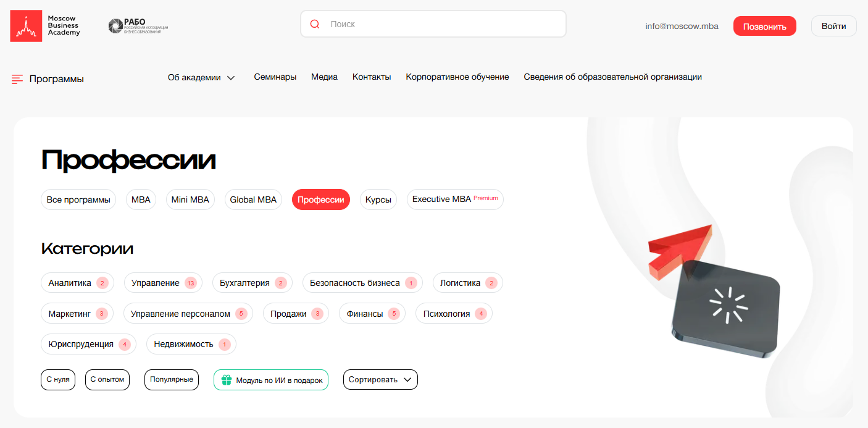
Task: Toggle the С нуля filter
Action: 58,379
